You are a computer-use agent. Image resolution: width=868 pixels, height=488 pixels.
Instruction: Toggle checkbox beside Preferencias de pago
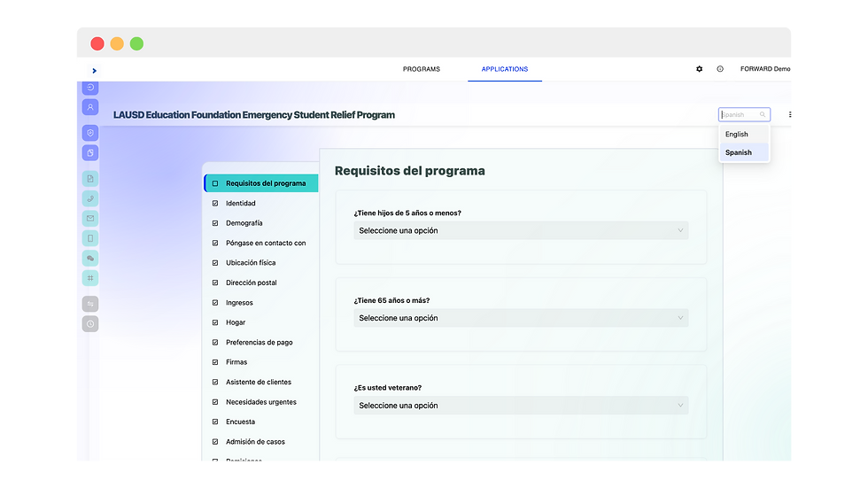pos(215,343)
